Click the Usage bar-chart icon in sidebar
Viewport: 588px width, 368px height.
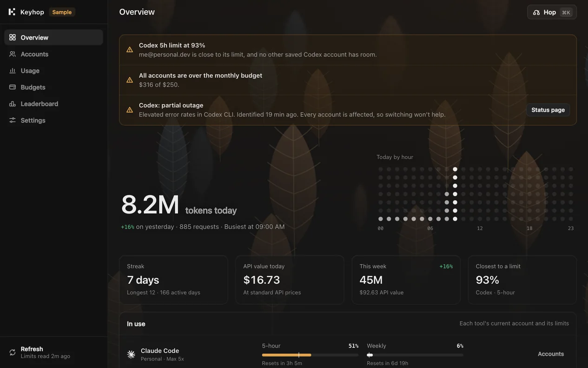[x=13, y=71]
